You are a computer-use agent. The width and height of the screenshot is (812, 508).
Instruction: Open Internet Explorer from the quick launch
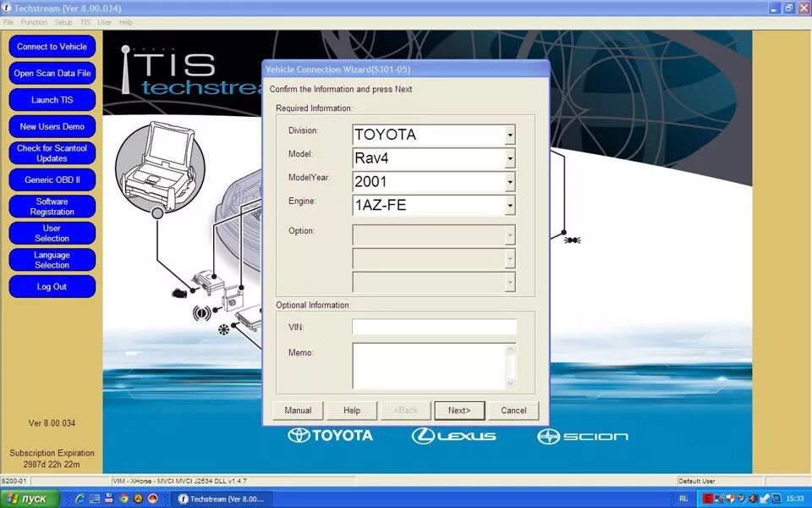click(x=80, y=499)
